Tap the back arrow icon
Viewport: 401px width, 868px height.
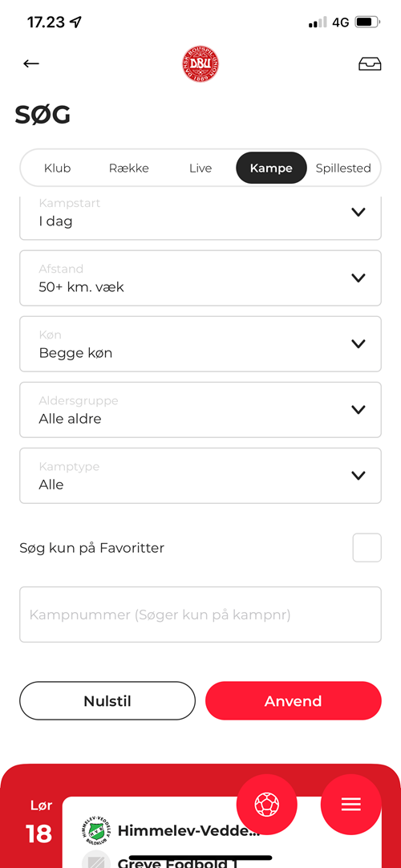(x=31, y=63)
